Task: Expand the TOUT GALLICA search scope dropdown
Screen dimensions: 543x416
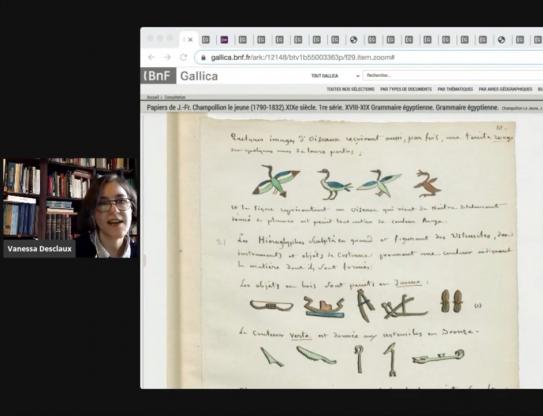Action: [x=335, y=76]
